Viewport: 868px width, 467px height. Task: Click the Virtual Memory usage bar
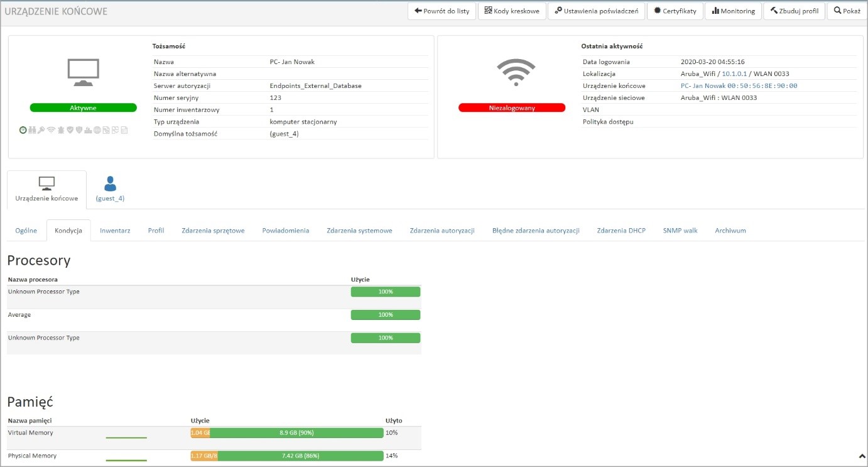pyautogui.click(x=287, y=432)
